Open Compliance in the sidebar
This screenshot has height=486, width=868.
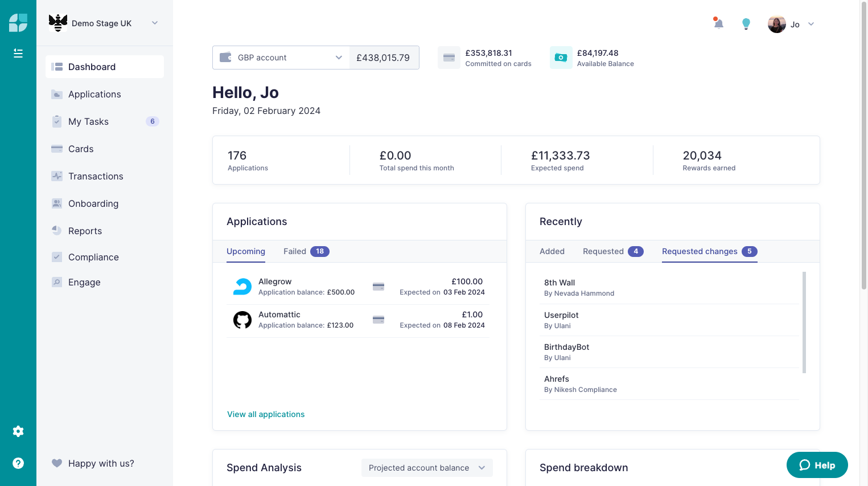[x=105, y=257]
